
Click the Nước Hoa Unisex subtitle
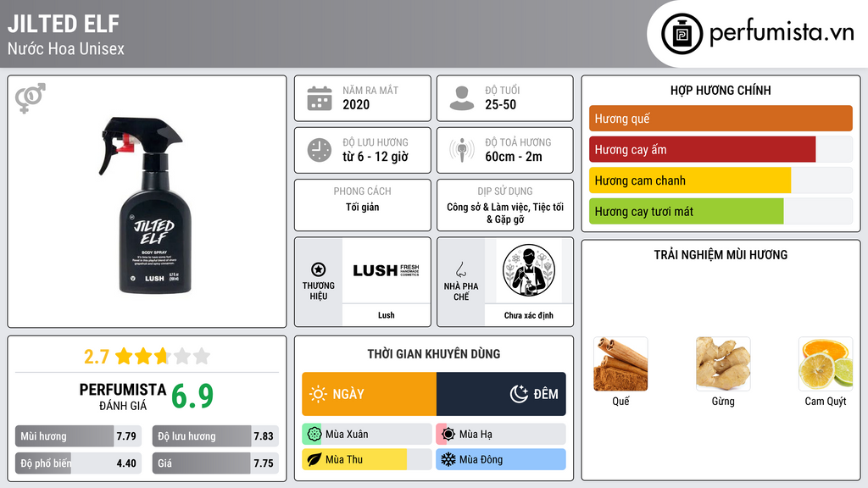coord(66,48)
